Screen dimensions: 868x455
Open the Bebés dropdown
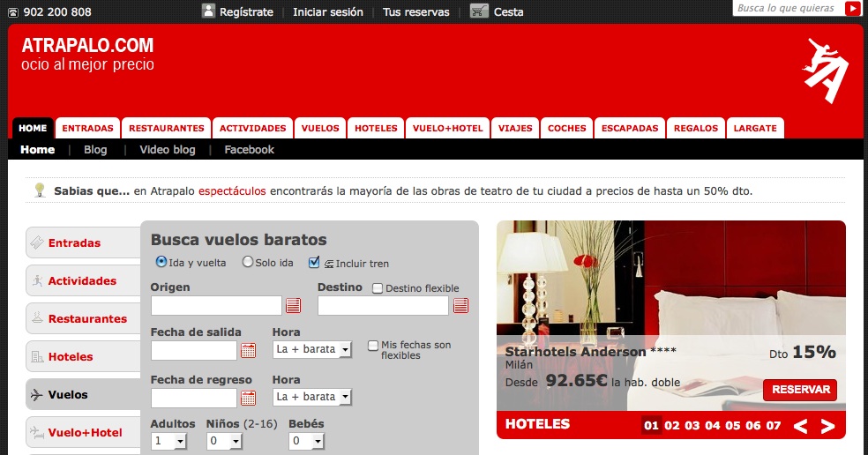[306, 441]
